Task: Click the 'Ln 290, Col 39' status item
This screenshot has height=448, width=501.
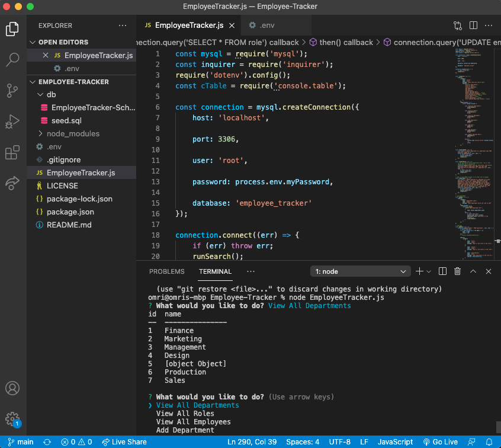Action: point(251,441)
